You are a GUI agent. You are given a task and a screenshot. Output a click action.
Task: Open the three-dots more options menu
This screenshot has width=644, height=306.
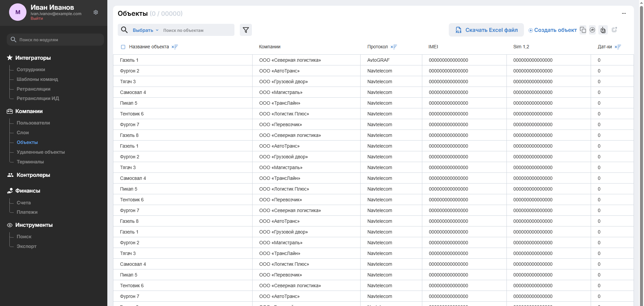(624, 13)
